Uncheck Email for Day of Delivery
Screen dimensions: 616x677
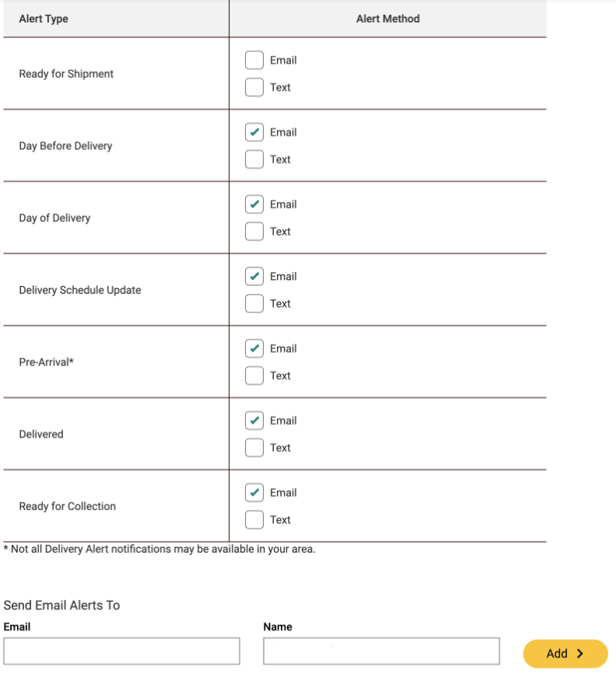(254, 204)
